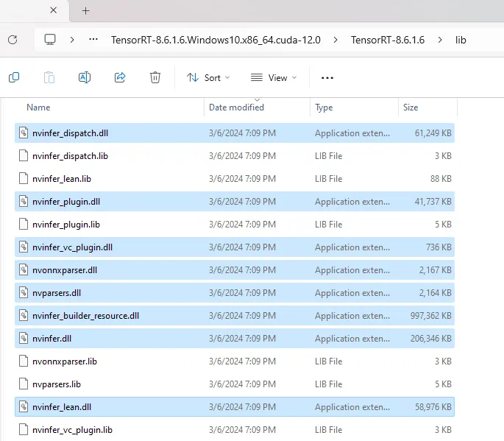
Task: Click the 61,249 KB size value
Action: click(x=433, y=133)
